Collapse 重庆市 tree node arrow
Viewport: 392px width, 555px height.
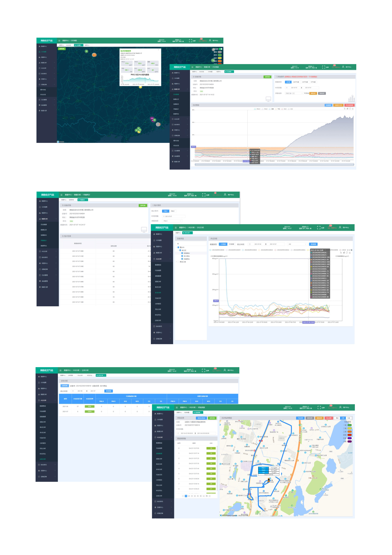[x=176, y=247]
